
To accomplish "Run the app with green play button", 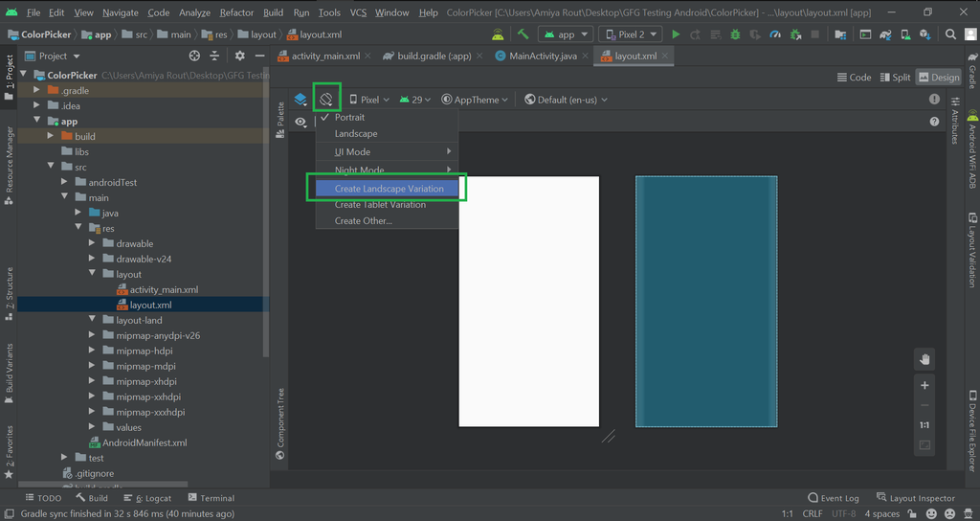I will tap(676, 34).
